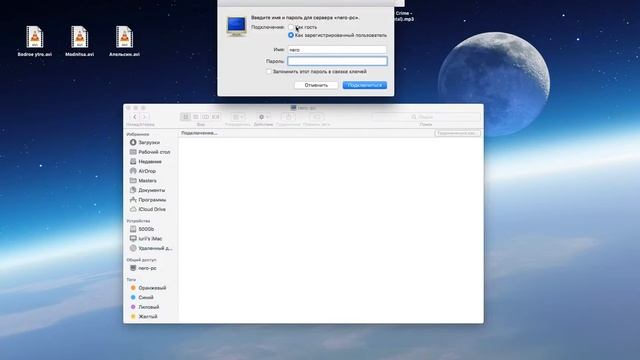640x360 pixels.
Task: Click the computer icon in login dialog
Action: pyautogui.click(x=237, y=27)
